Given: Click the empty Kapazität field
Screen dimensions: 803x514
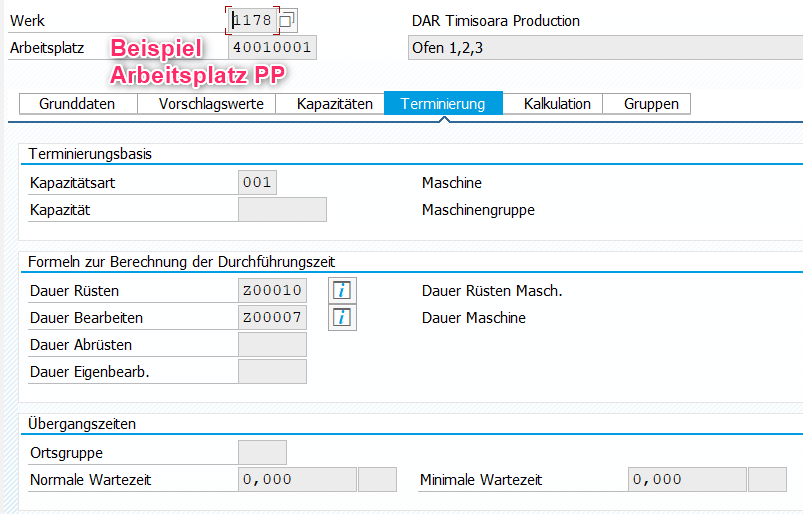Looking at the screenshot, I should coord(282,210).
